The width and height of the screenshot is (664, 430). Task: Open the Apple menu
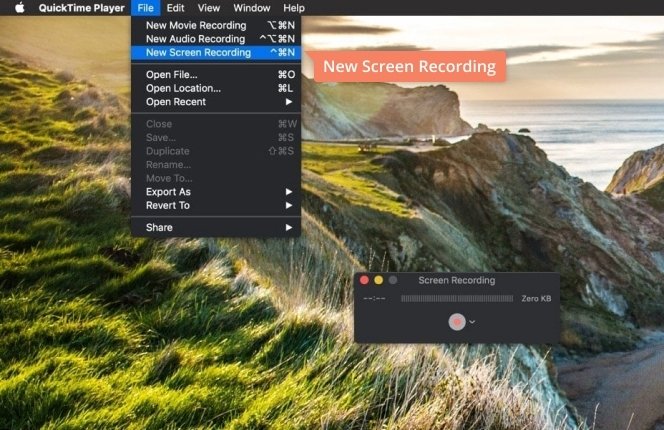tap(20, 8)
